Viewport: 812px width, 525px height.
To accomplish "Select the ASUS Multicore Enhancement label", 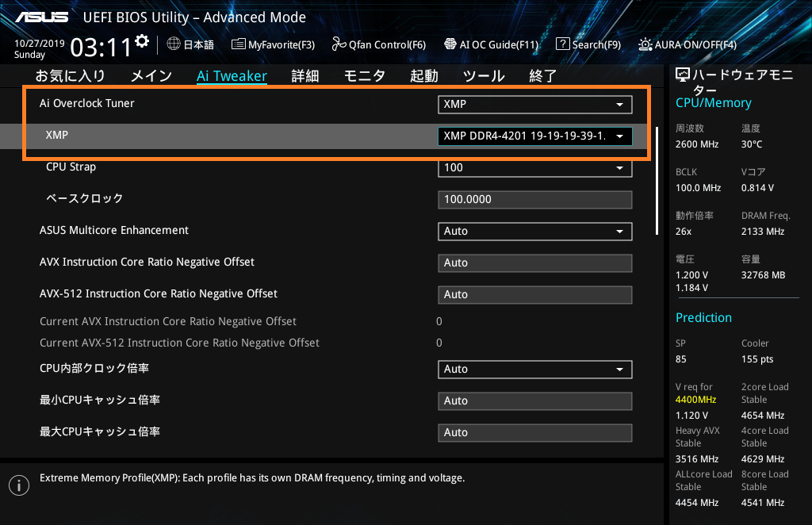I will 114,230.
